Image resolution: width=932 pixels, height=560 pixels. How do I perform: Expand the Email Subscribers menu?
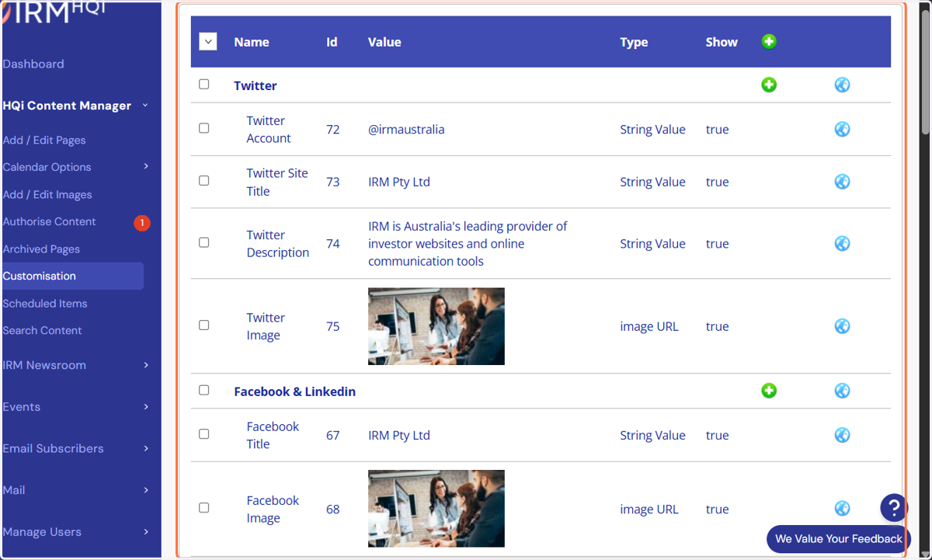click(x=146, y=448)
